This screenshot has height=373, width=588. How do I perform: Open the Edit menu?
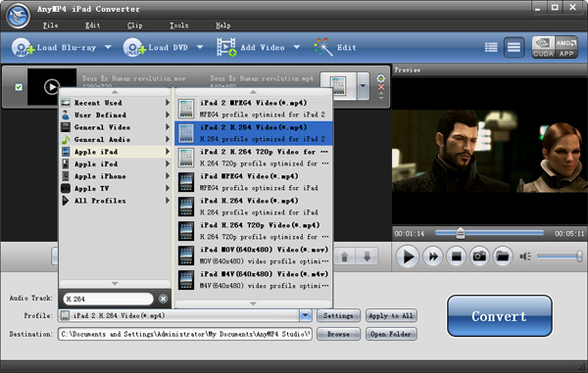pyautogui.click(x=93, y=25)
